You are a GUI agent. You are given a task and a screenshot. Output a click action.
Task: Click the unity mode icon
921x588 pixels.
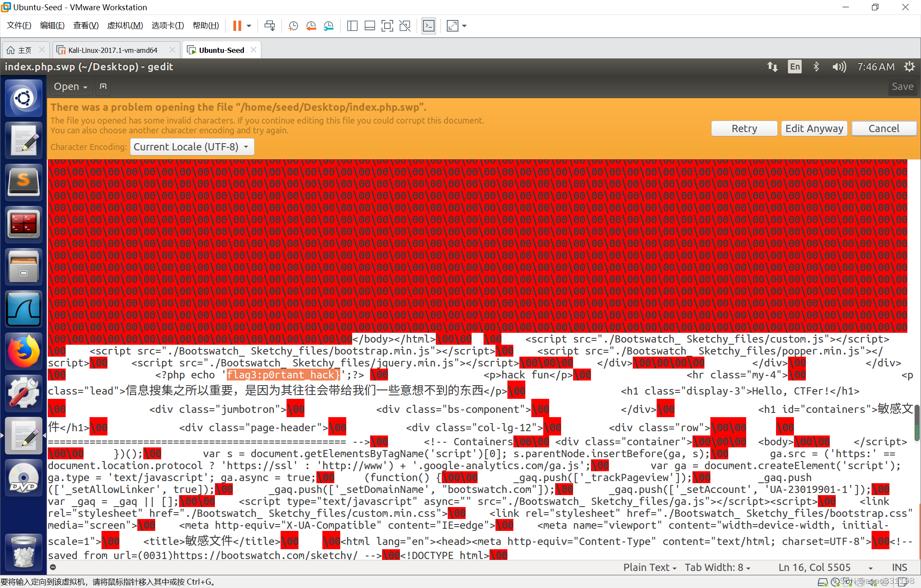[x=405, y=26]
